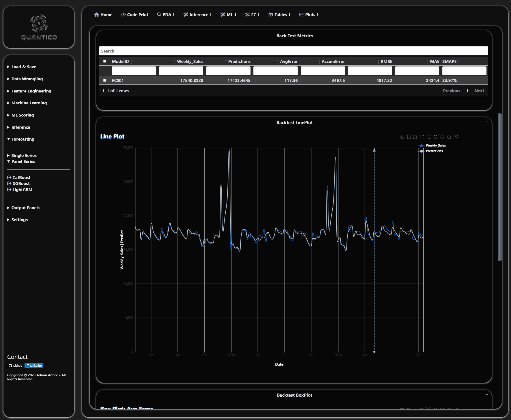Open the CatBoost panel forecasting link
This screenshot has width=511, height=420.
tap(19, 178)
